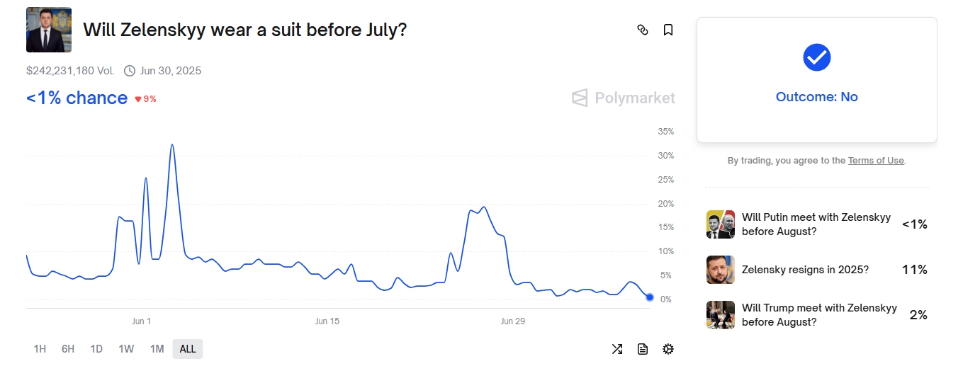The height and width of the screenshot is (383, 980).
Task: Click the shuffle/compare icon below the chart
Action: 617,349
